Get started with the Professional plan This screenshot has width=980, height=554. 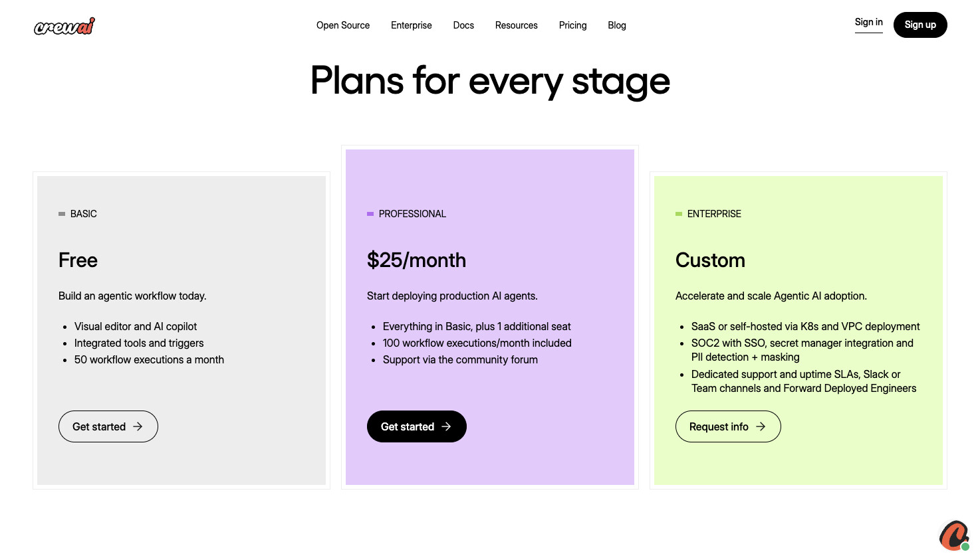(x=416, y=426)
